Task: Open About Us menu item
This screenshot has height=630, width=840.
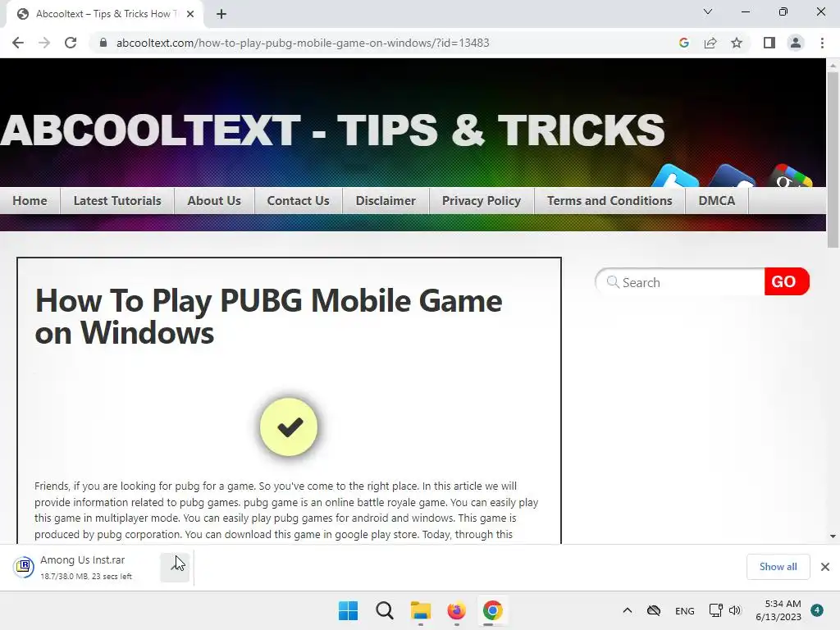Action: click(214, 201)
